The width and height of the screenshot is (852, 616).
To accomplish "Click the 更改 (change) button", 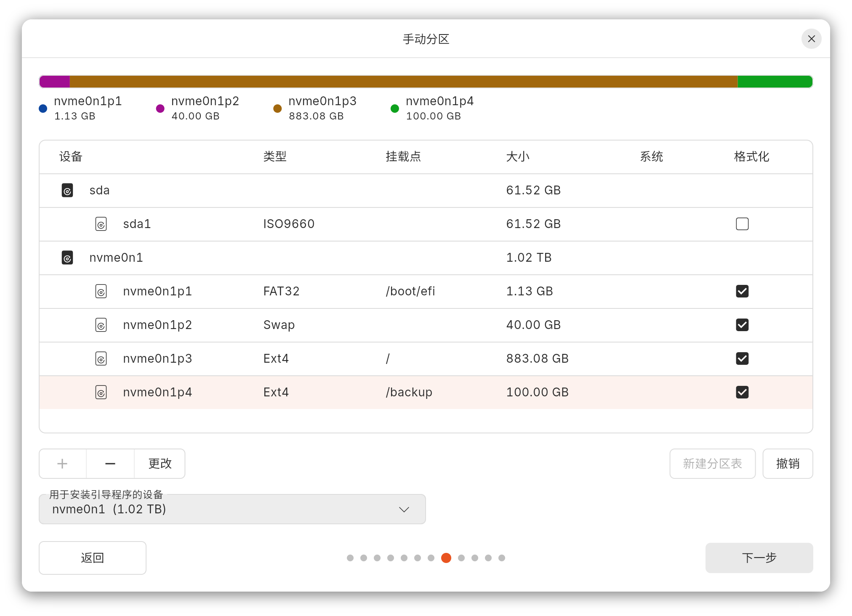I will coord(160,464).
